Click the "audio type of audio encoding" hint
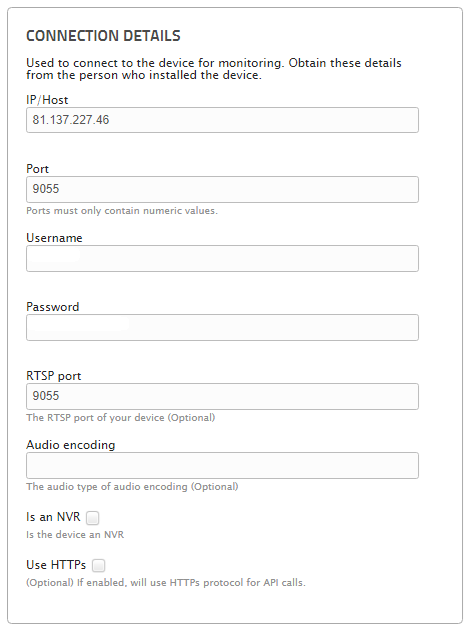Image resolution: width=470 pixels, height=631 pixels. tap(132, 487)
